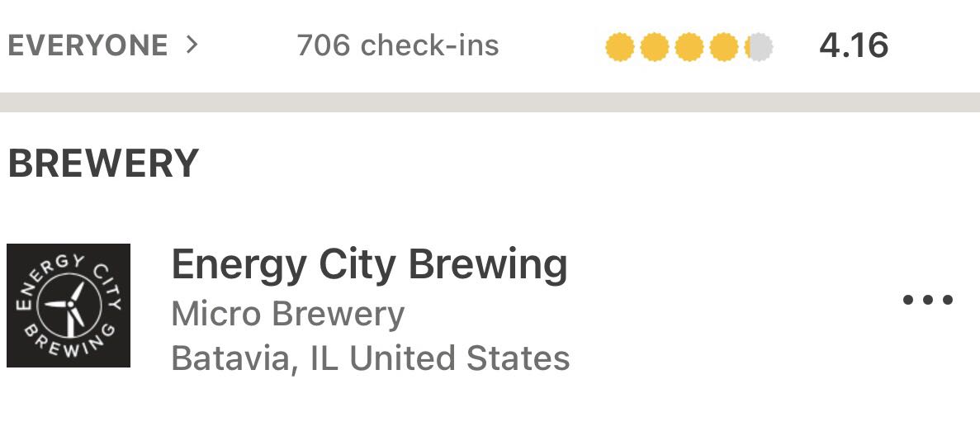
Task: Select the first yellow rating circle
Action: [618, 47]
